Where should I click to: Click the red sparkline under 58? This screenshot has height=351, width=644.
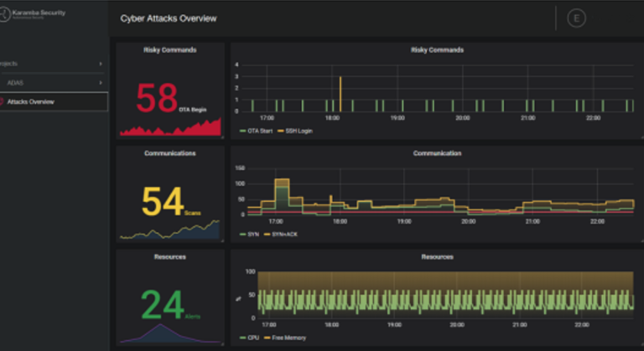170,127
